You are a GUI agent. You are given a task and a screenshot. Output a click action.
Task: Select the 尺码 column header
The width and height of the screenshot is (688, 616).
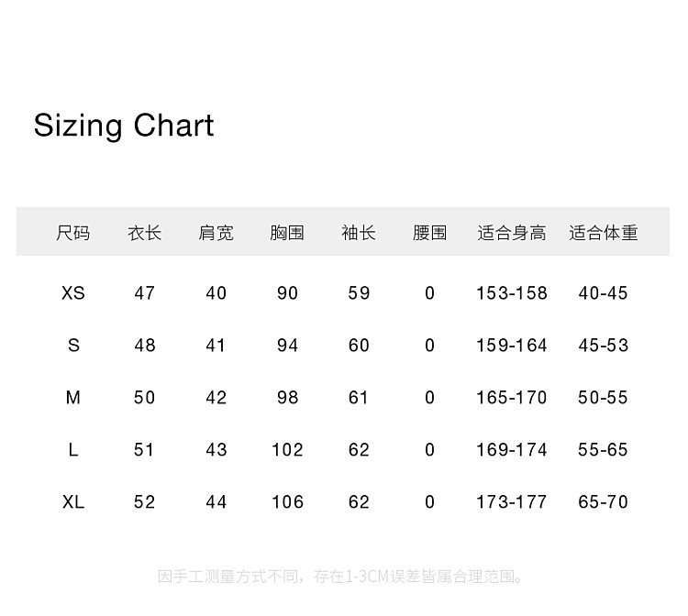click(x=73, y=233)
